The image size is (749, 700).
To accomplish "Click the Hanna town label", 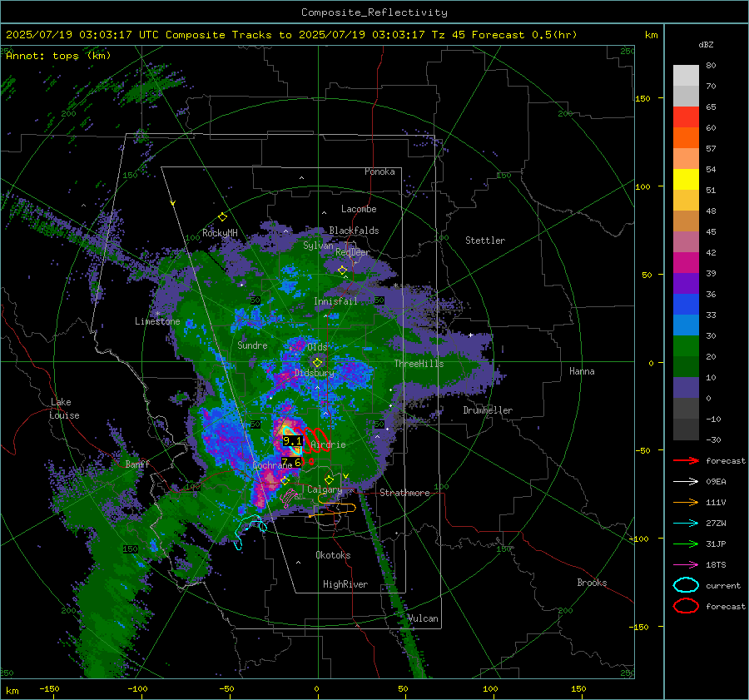I will [582, 370].
